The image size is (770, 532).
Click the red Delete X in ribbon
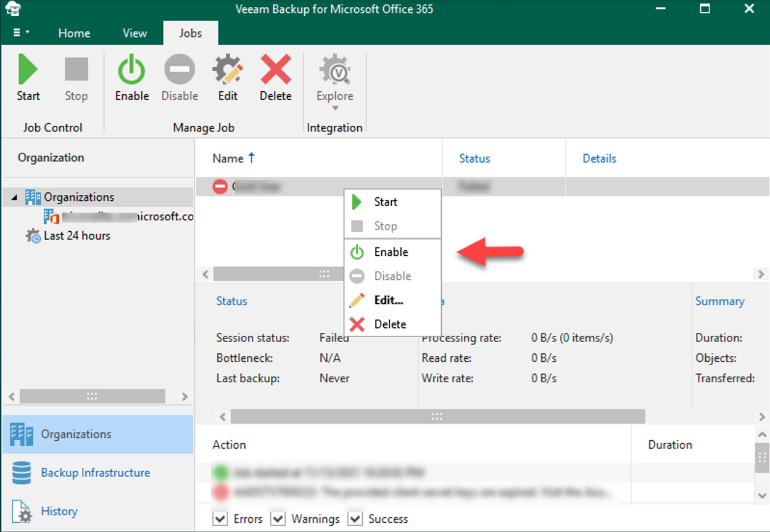(x=276, y=70)
